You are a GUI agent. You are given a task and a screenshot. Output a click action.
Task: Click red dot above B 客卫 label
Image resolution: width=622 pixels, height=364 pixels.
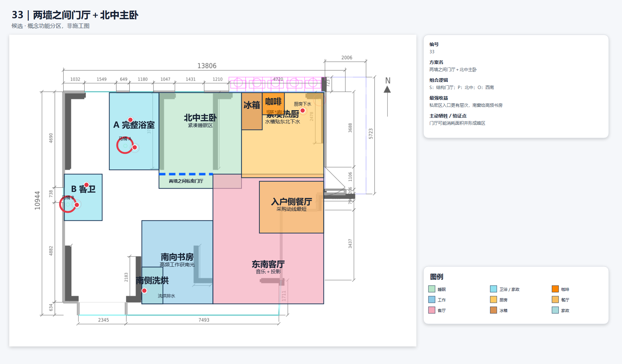(86, 185)
